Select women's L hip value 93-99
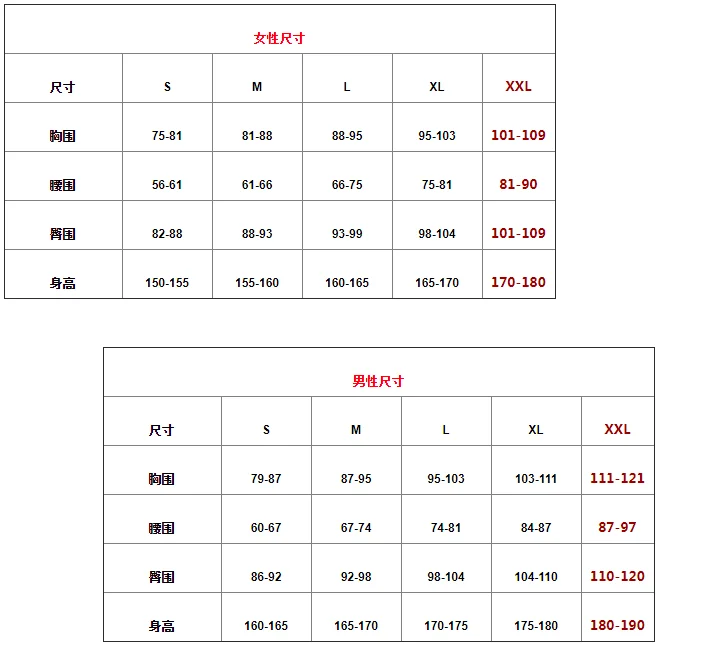Image resolution: width=701 pixels, height=670 pixels. [x=347, y=234]
